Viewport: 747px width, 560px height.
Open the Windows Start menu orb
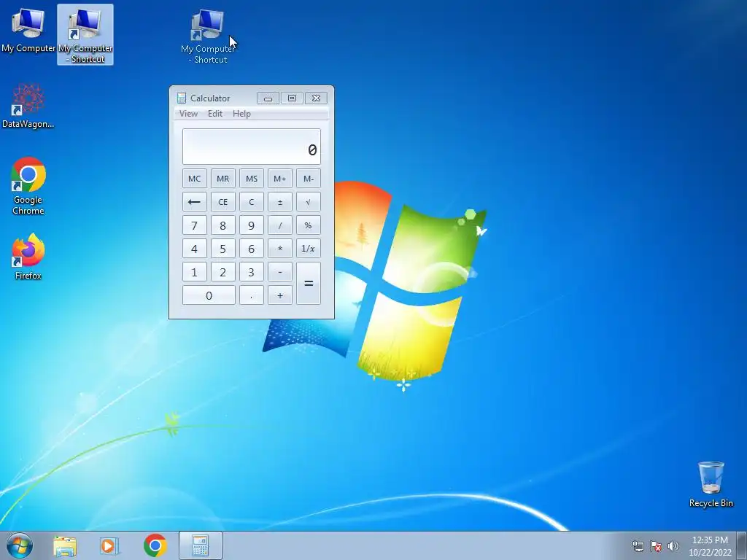(20, 545)
